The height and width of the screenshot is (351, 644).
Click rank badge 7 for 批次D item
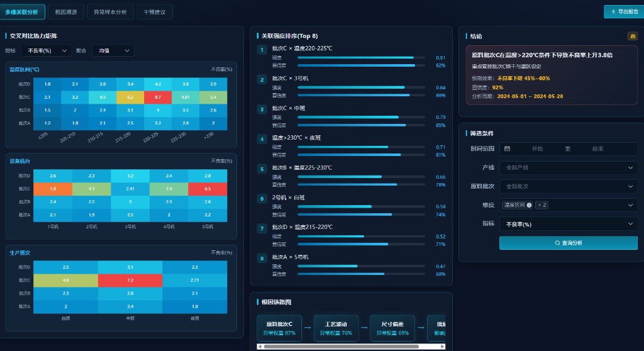[262, 228]
